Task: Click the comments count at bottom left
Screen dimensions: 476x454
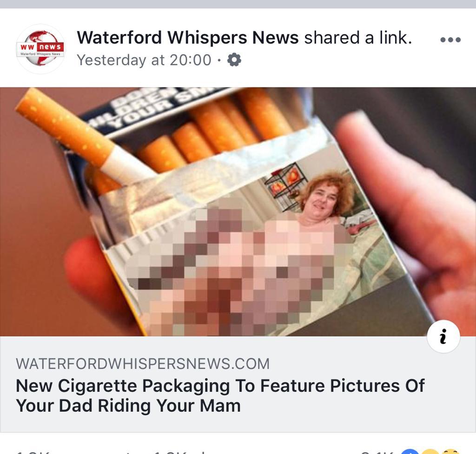Action: point(33,452)
